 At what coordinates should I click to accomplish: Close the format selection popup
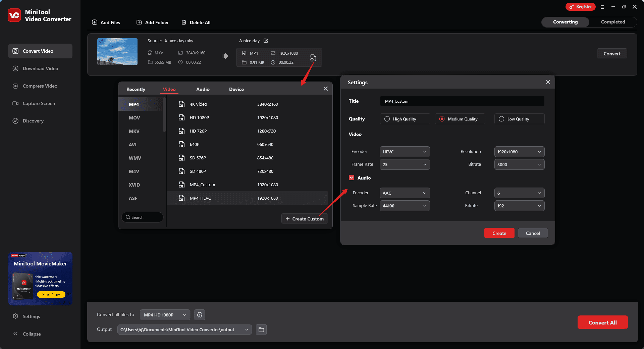tap(326, 89)
